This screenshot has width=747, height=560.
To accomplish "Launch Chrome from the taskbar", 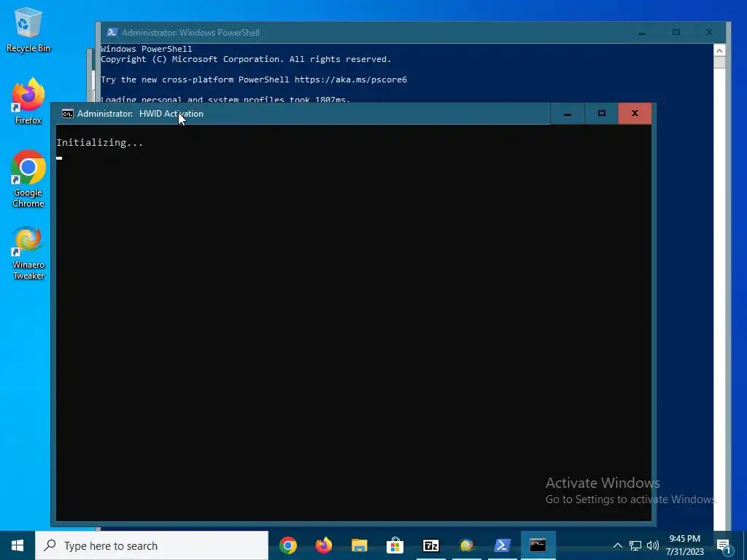I will pyautogui.click(x=287, y=545).
